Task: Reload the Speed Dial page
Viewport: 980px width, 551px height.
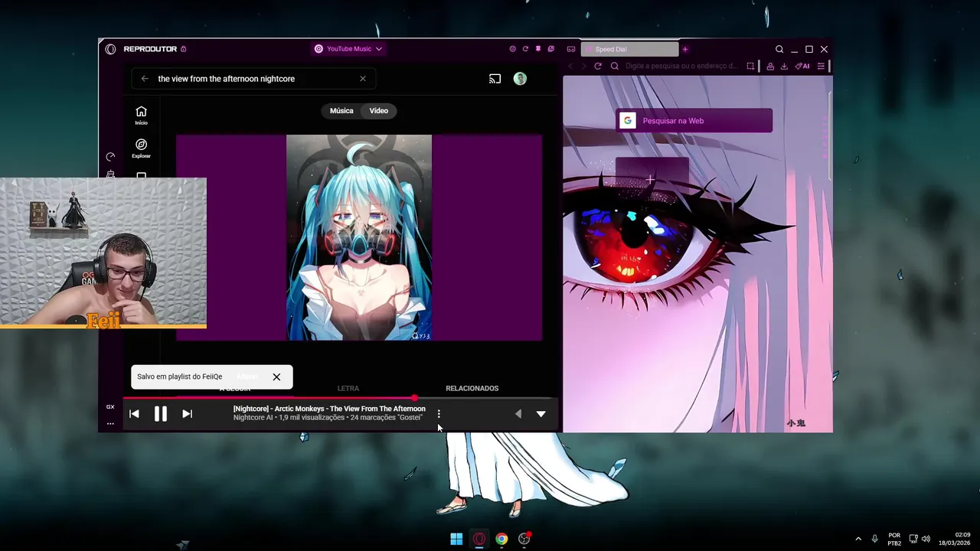Action: point(598,67)
